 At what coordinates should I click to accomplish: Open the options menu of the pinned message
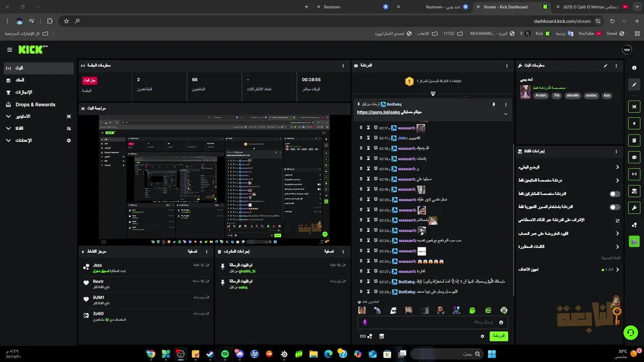pos(506,104)
